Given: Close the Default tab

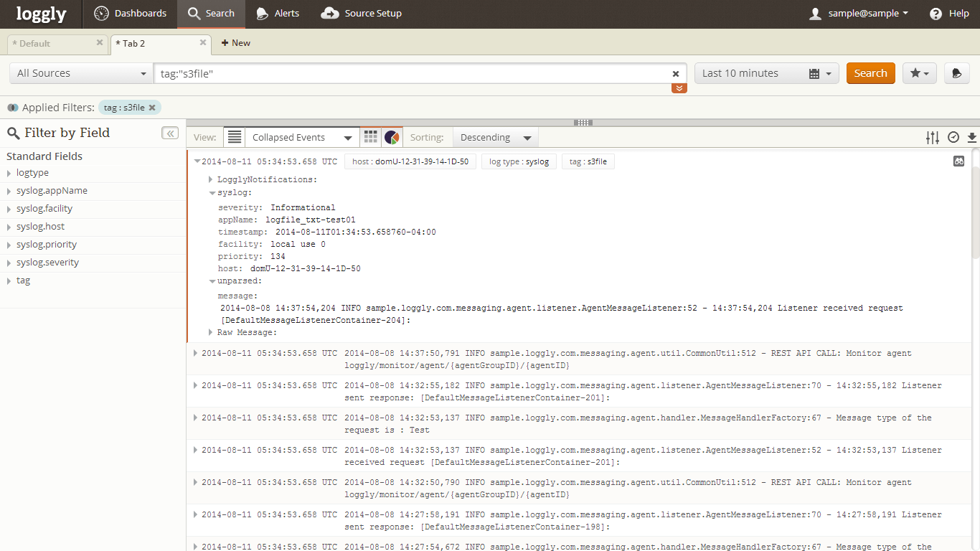Looking at the screenshot, I should (x=100, y=43).
